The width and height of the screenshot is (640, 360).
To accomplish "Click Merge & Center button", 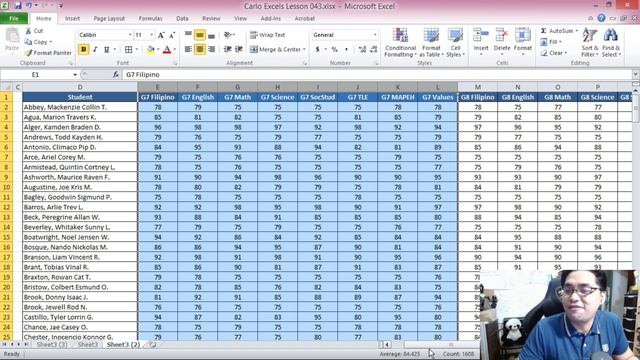I will click(276, 49).
